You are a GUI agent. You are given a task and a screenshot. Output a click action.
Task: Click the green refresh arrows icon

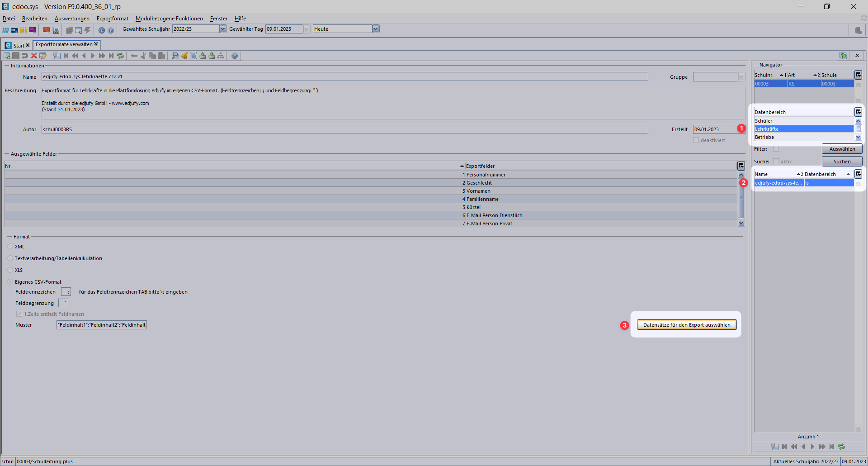click(x=120, y=56)
